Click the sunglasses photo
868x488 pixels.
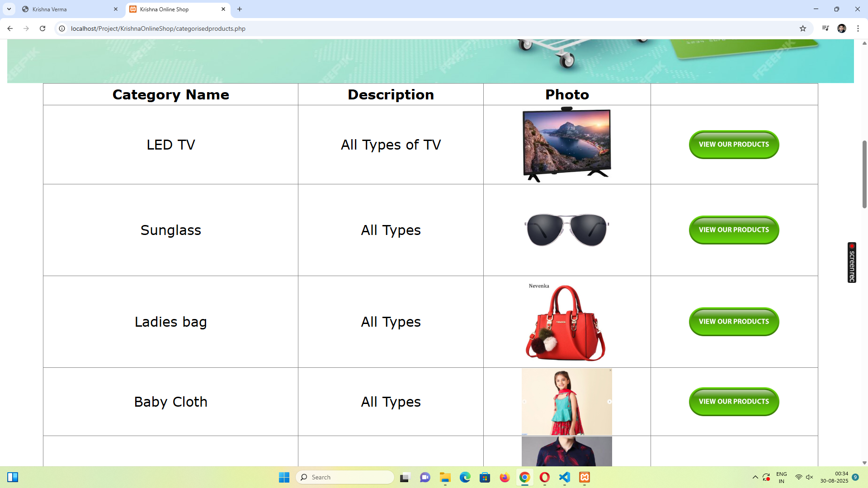(566, 230)
